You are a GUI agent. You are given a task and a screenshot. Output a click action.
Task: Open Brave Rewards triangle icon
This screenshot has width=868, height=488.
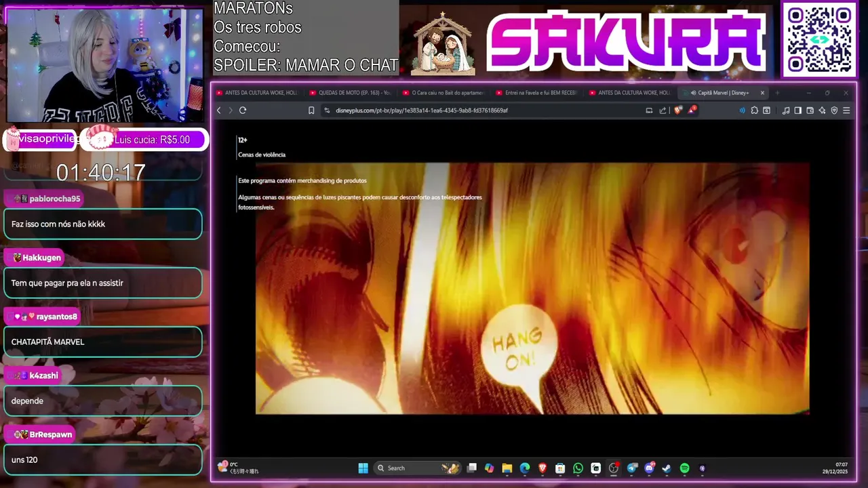692,110
